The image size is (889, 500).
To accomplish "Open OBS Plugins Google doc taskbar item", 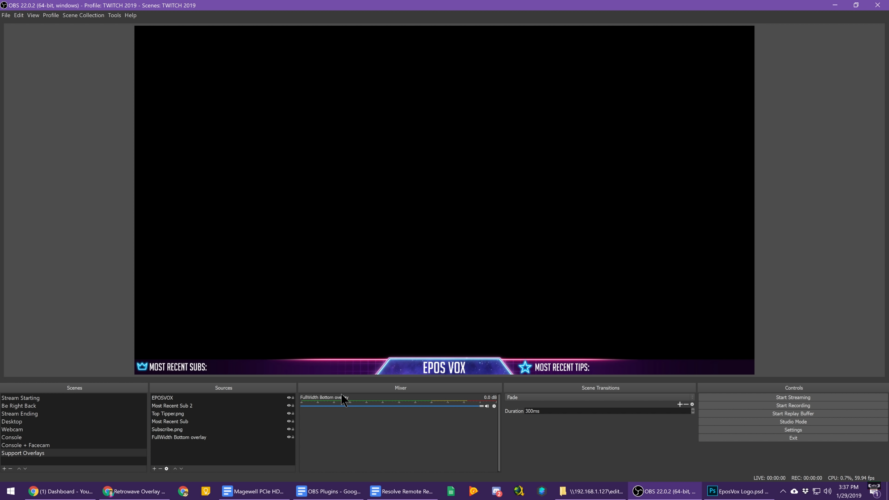I will [x=329, y=491].
